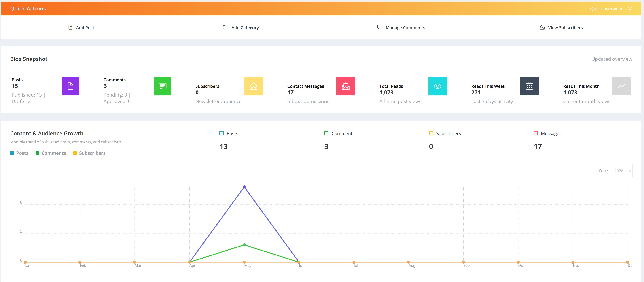
Task: Click the Jan data point on chart
Action: click(x=25, y=262)
